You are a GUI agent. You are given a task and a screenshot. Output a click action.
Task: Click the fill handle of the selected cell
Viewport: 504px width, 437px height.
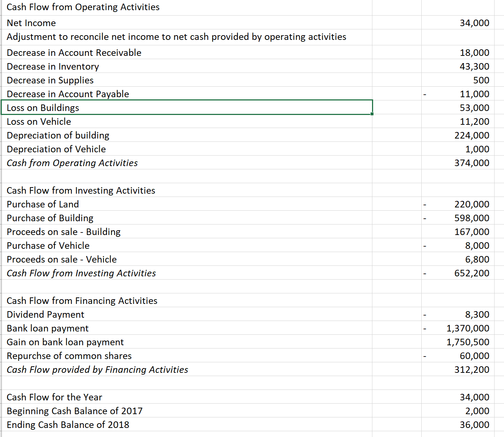click(372, 113)
